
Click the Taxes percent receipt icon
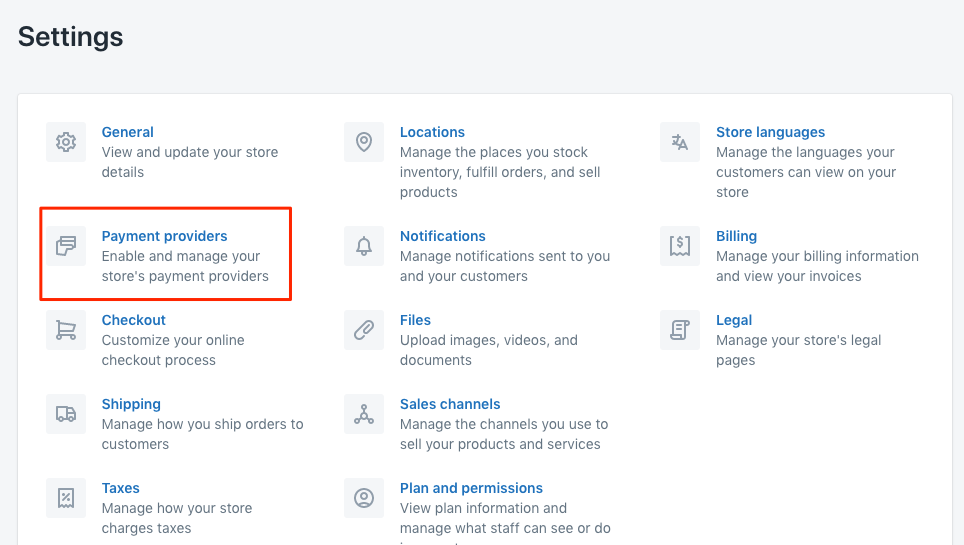(66, 498)
